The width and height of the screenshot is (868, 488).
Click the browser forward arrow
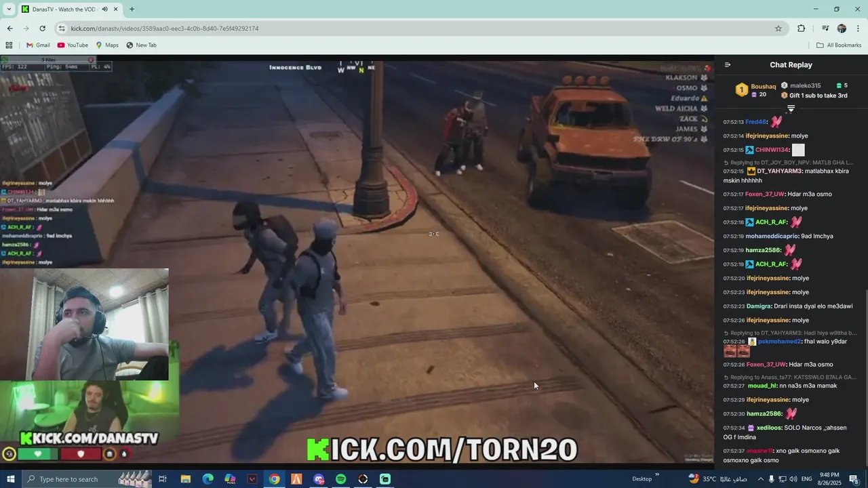pos(26,28)
